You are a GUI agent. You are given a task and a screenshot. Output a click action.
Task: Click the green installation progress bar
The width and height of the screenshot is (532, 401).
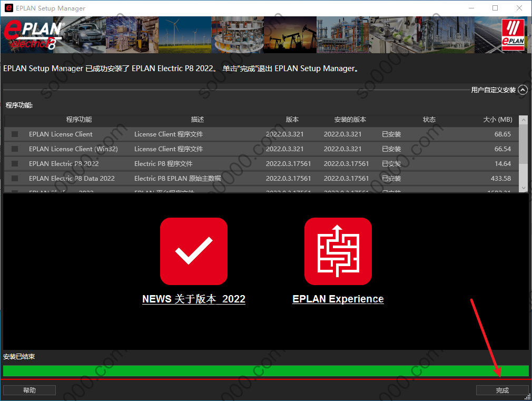click(x=266, y=371)
